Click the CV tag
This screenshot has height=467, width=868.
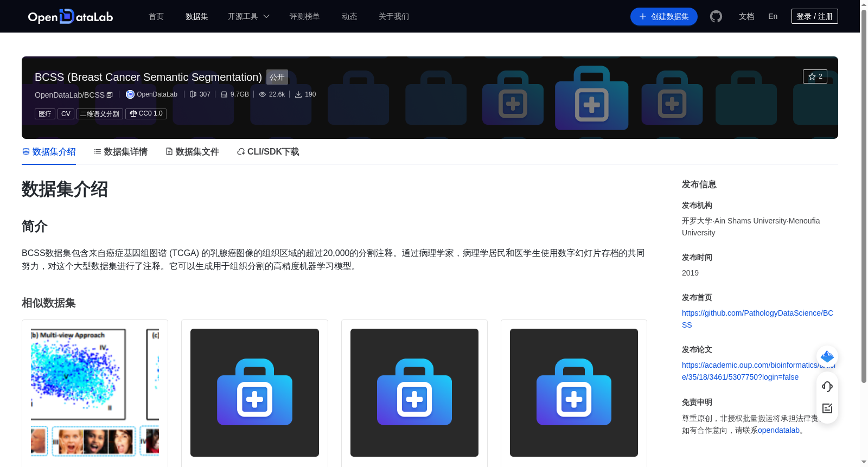66,114
